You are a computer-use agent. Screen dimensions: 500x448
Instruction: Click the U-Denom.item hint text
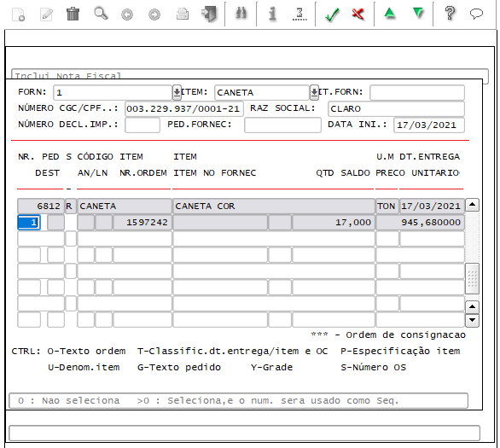click(84, 367)
